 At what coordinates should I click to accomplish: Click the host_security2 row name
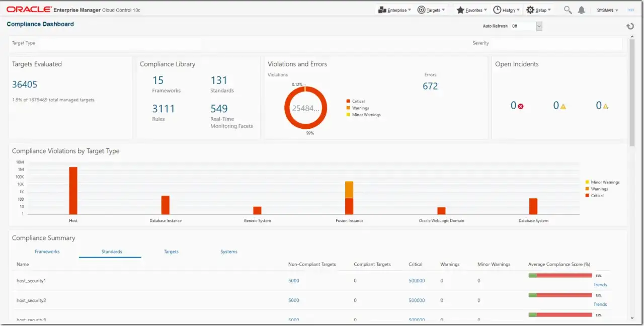tap(31, 300)
